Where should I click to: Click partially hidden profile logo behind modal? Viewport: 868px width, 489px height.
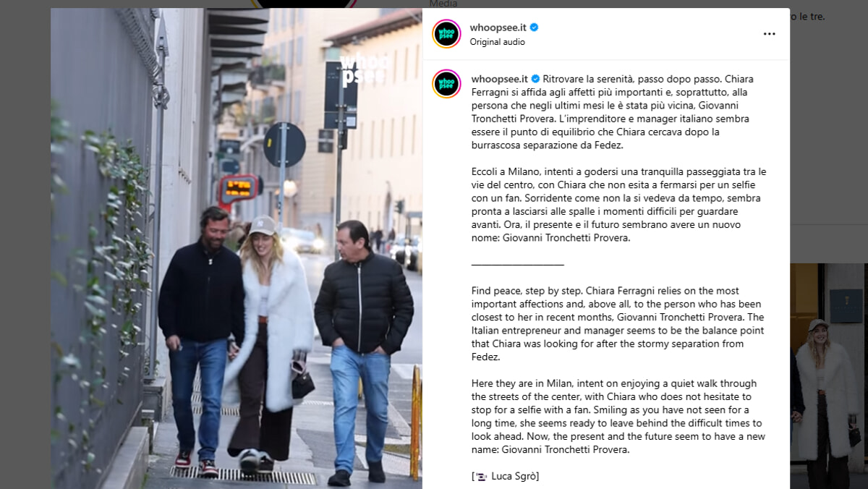pos(304,4)
